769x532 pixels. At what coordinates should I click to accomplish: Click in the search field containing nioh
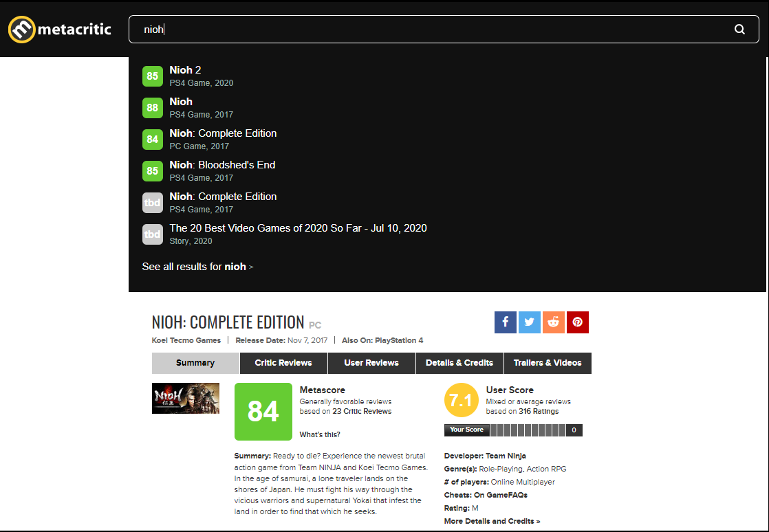(x=444, y=30)
